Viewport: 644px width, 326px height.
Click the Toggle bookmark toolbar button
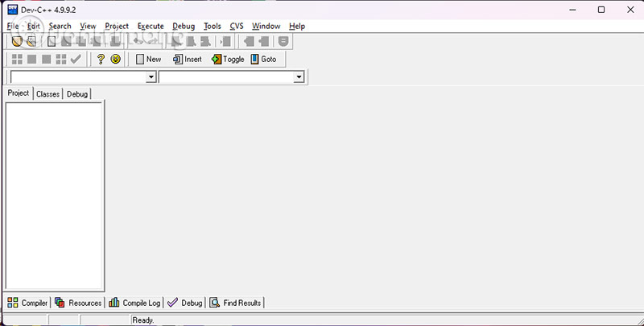pyautogui.click(x=228, y=59)
